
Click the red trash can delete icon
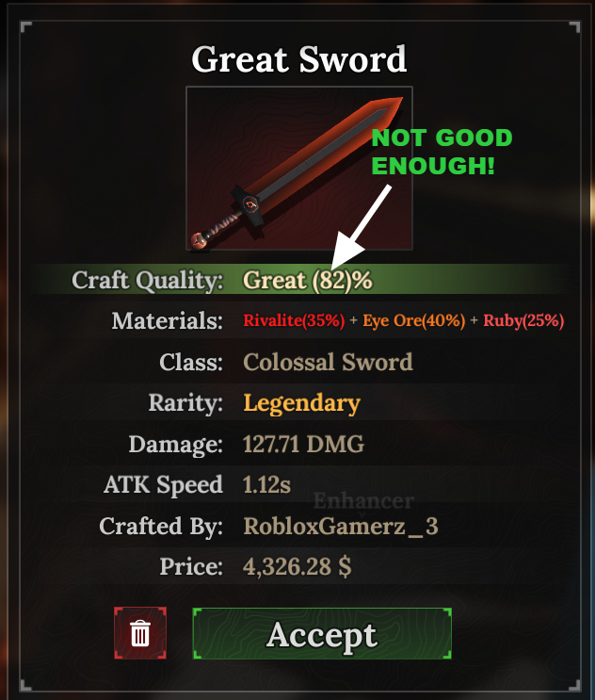pos(140,632)
